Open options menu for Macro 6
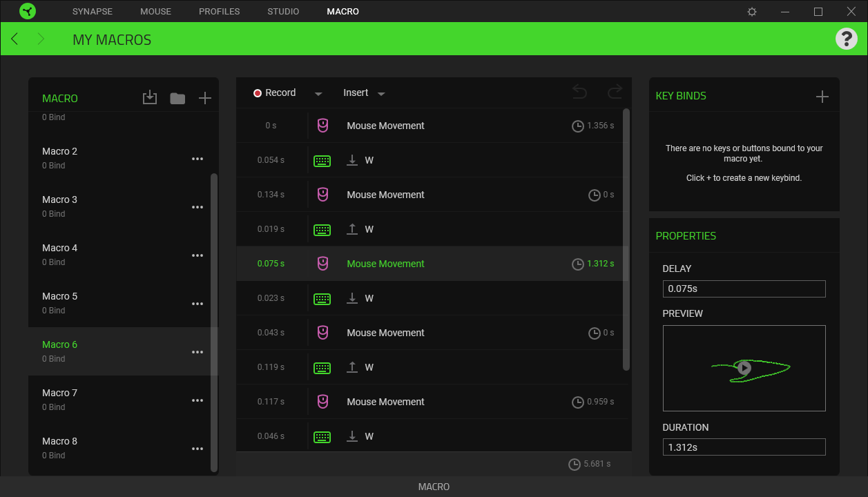Screen dimensions: 868x497 coord(197,352)
